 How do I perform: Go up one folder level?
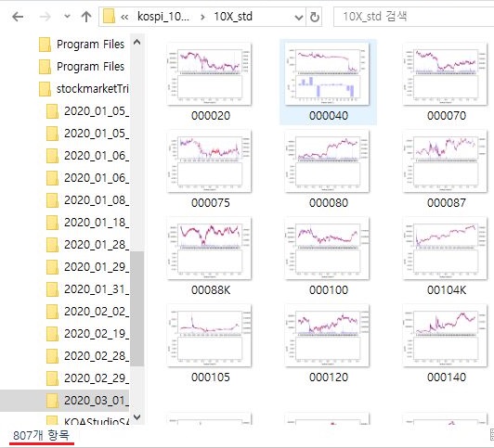pyautogui.click(x=86, y=17)
